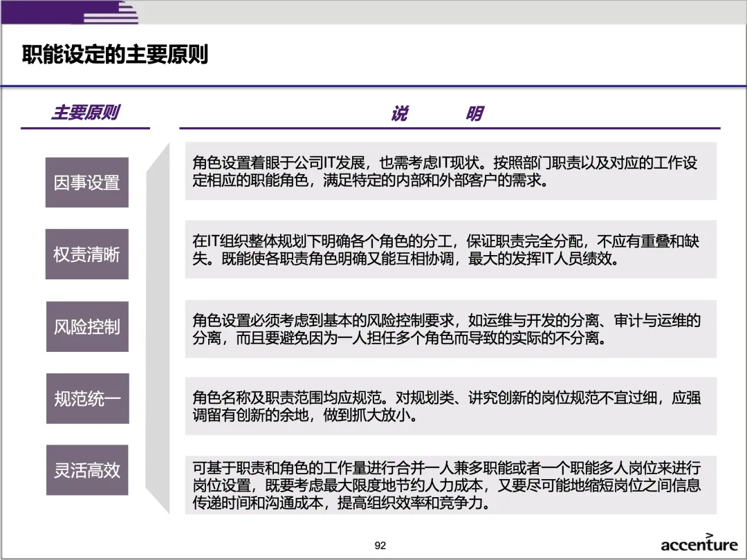Click the 灵活高效 principle box
The width and height of the screenshot is (747, 560).
point(87,470)
